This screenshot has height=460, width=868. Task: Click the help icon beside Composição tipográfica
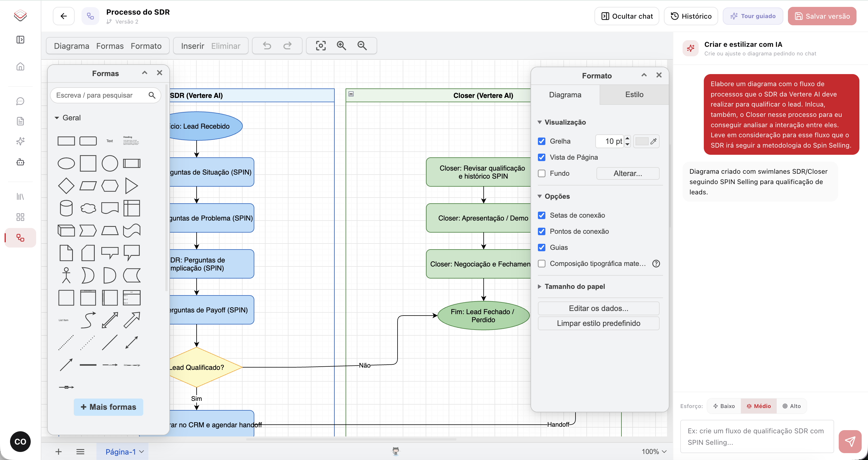pyautogui.click(x=656, y=264)
